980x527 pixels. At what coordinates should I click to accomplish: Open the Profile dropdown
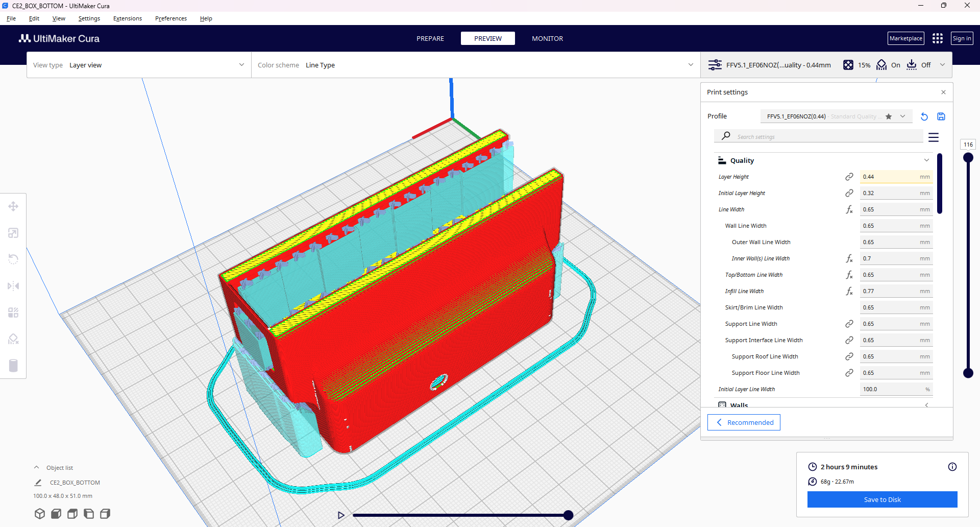tap(836, 116)
